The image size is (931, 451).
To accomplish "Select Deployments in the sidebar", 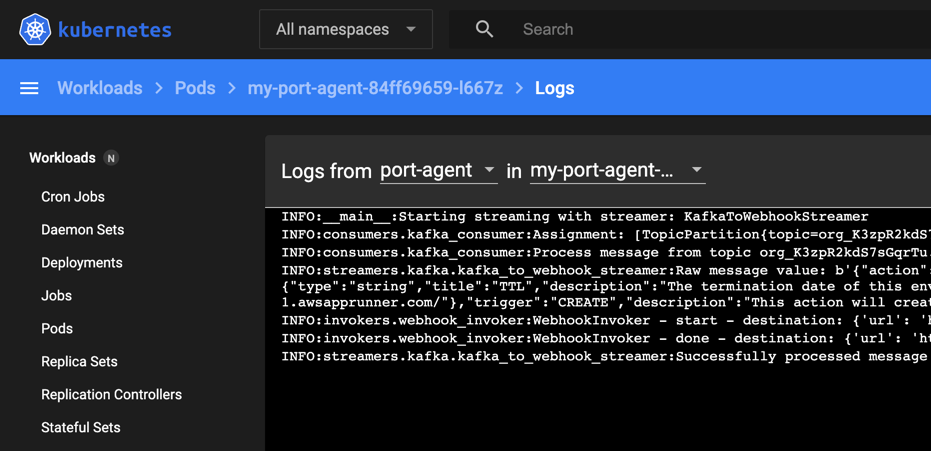I will [81, 263].
